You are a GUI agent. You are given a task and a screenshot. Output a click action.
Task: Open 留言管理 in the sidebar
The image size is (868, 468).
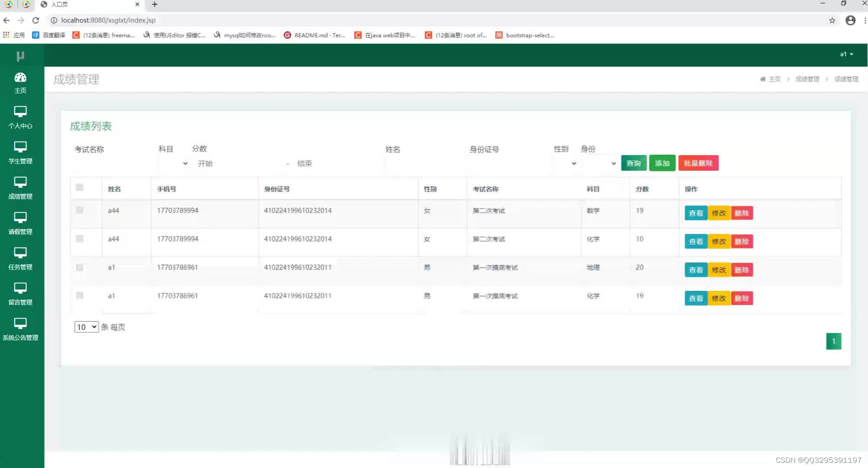[x=20, y=294]
